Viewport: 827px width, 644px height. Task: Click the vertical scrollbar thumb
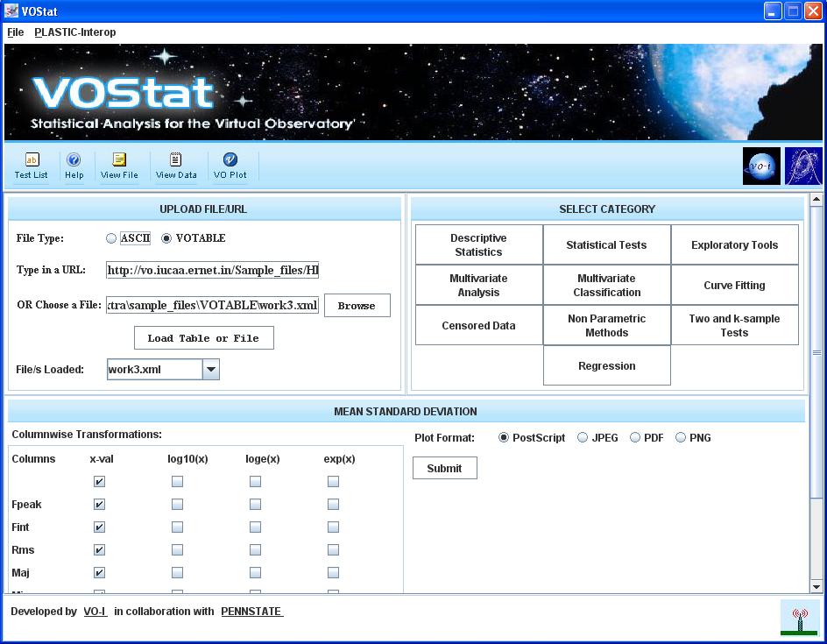pyautogui.click(x=816, y=352)
